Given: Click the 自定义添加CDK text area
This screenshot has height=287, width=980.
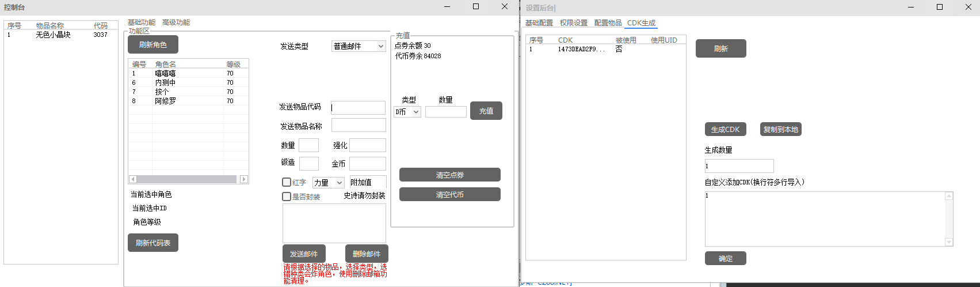Looking at the screenshot, I should [825, 219].
